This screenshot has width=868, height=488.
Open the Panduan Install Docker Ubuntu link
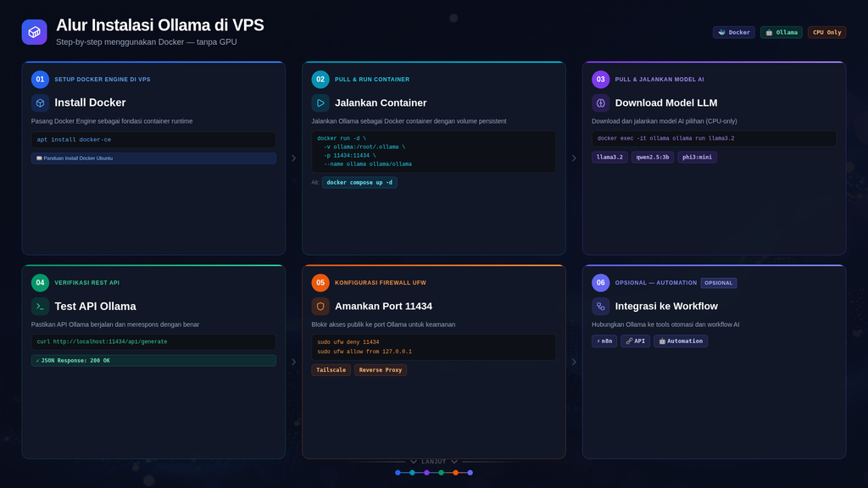click(153, 158)
